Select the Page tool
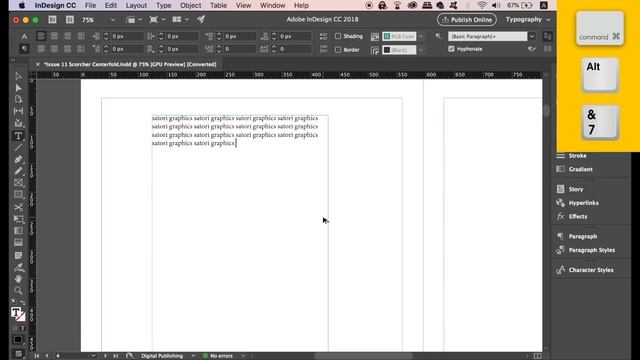 point(18,99)
